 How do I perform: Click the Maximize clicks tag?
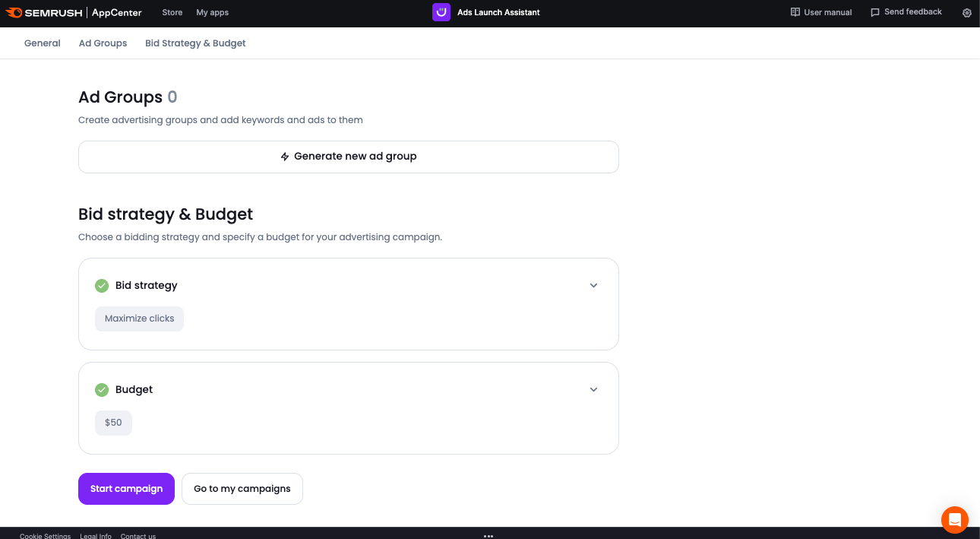[x=140, y=319]
